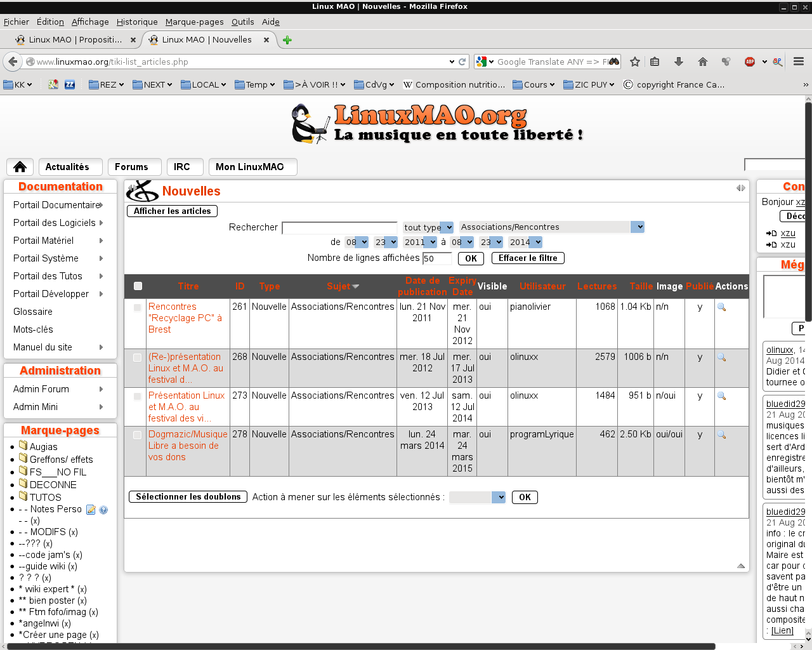The width and height of the screenshot is (812, 650).
Task: Open the TUTOS folder icon
Action: [23, 496]
